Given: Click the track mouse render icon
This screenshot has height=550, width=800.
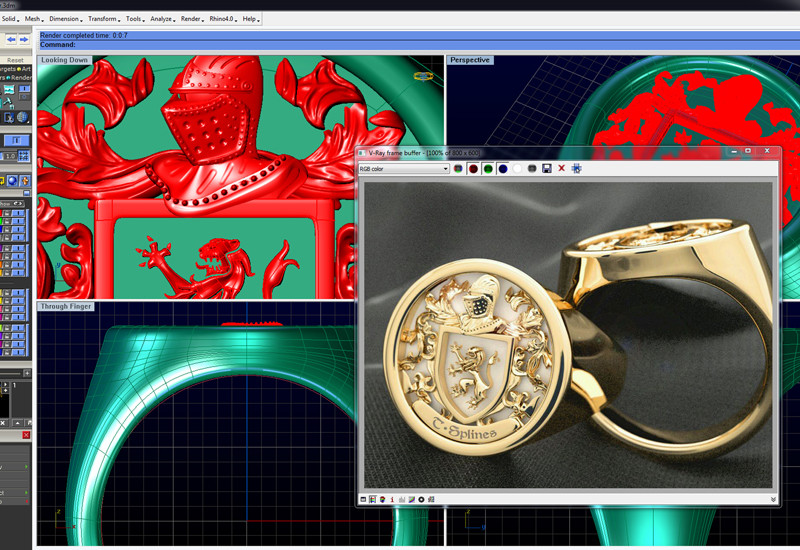Looking at the screenshot, I should [577, 169].
